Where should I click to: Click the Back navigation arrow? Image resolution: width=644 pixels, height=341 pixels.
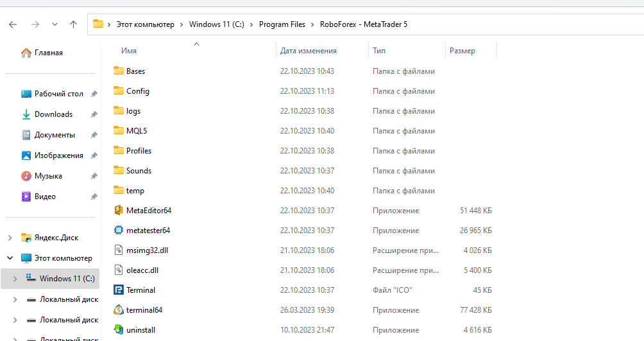(x=13, y=24)
